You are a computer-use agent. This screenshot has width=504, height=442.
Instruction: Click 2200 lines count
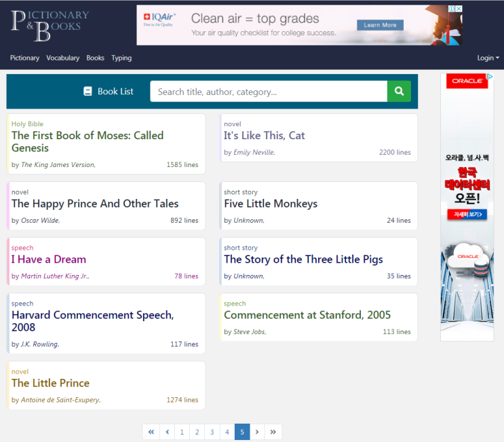[x=395, y=152]
